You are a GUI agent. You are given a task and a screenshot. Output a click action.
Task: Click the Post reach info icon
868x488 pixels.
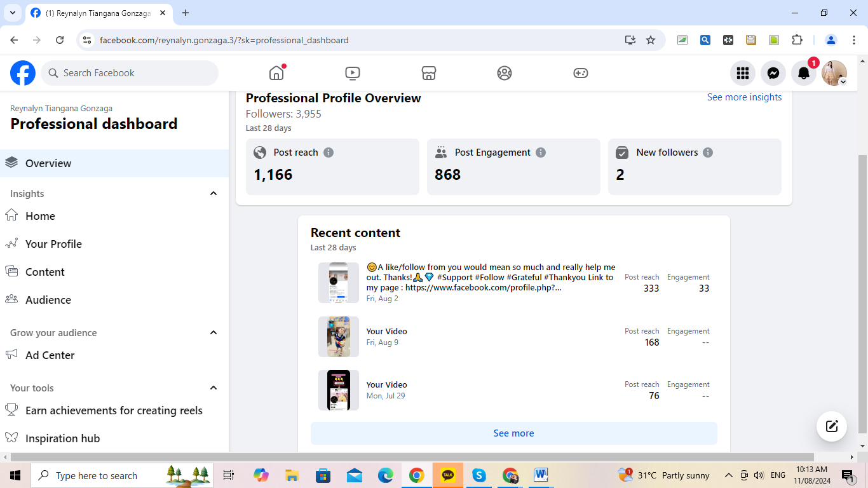point(329,152)
